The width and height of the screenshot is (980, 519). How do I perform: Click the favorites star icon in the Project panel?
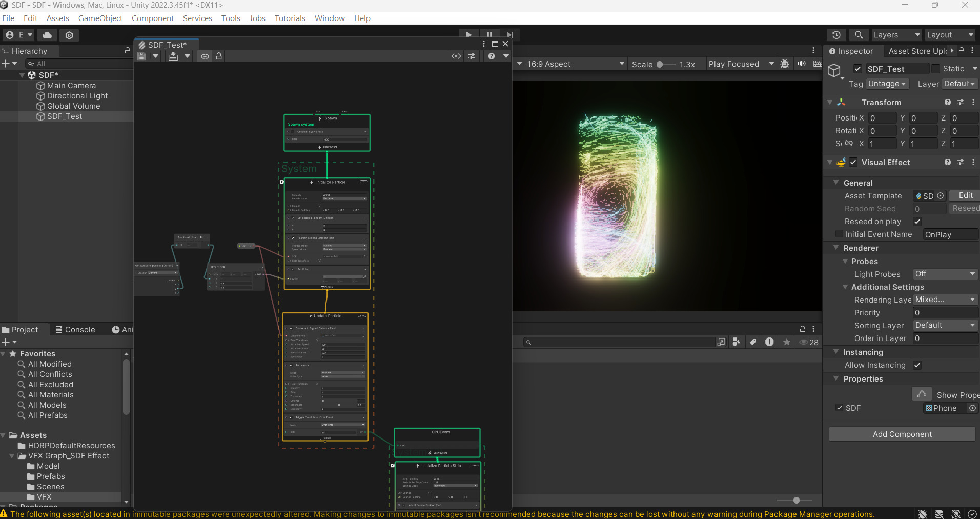[x=787, y=342]
